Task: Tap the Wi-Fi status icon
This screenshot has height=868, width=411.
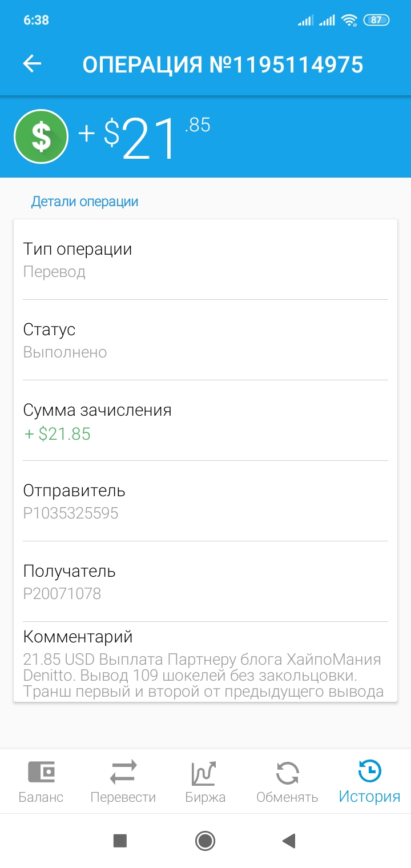Action: point(349,21)
